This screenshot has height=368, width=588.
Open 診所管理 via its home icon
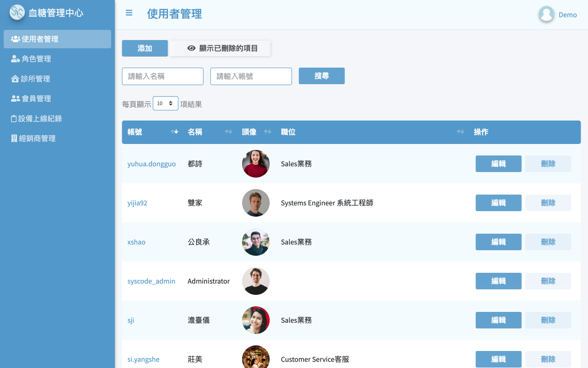point(14,78)
